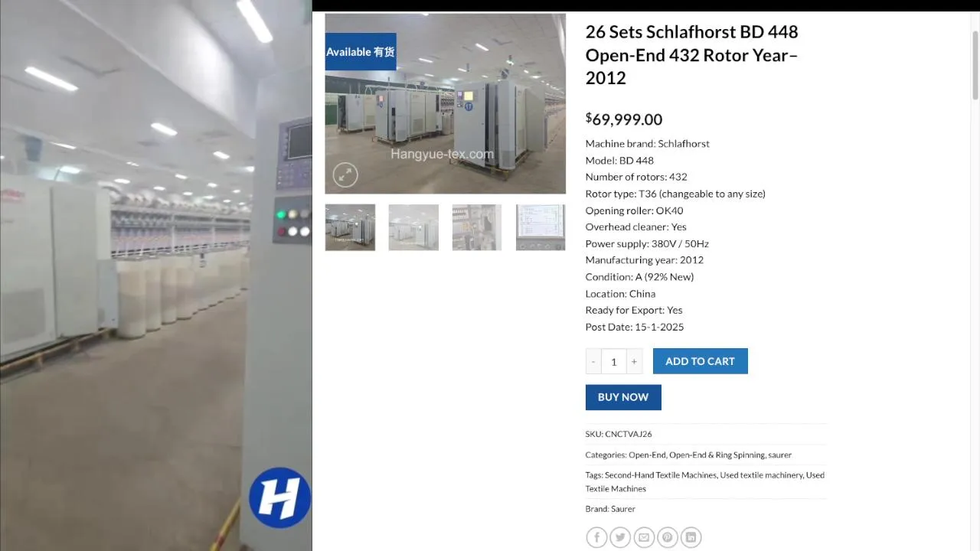Decrease quantity with minus button
This screenshot has width=980, height=551.
[593, 361]
